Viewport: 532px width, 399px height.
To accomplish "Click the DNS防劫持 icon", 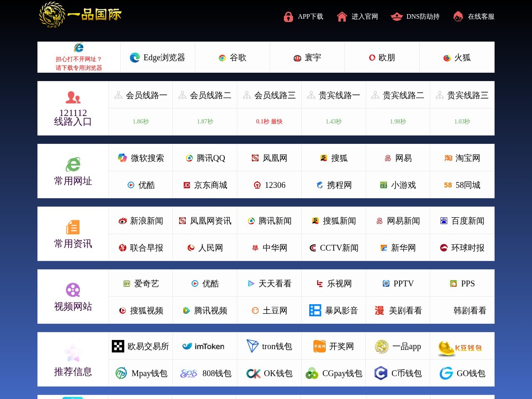I will pos(397,17).
